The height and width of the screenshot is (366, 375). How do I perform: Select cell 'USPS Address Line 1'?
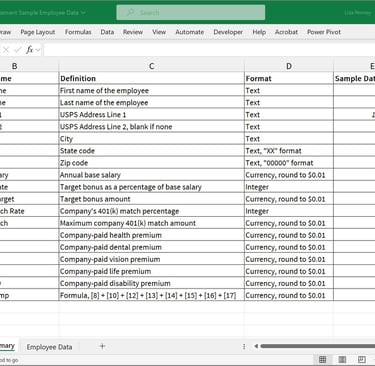[x=152, y=114]
